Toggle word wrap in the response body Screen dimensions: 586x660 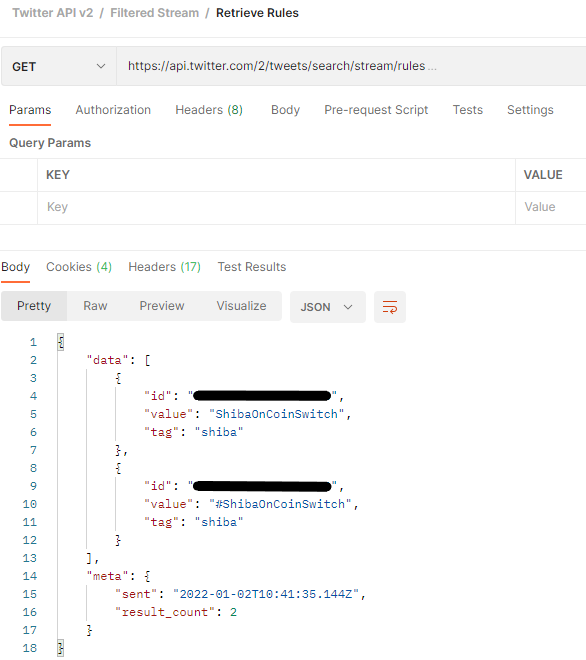pyautogui.click(x=390, y=307)
